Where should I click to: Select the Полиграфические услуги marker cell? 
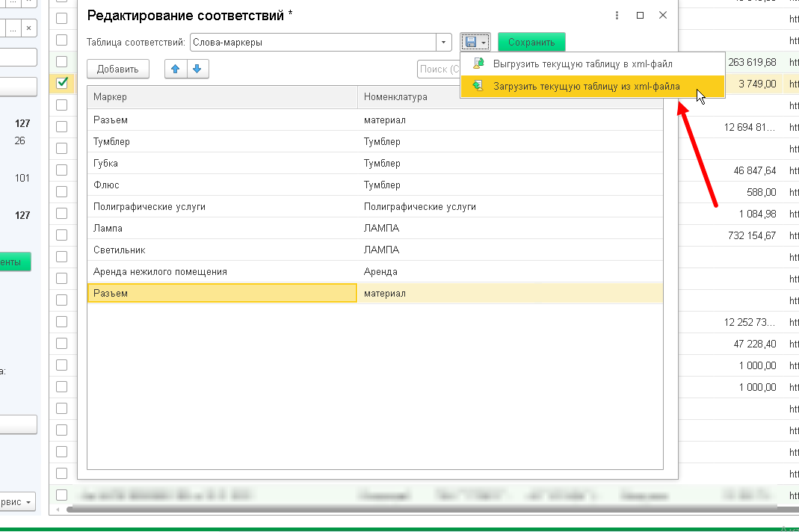[x=222, y=206]
